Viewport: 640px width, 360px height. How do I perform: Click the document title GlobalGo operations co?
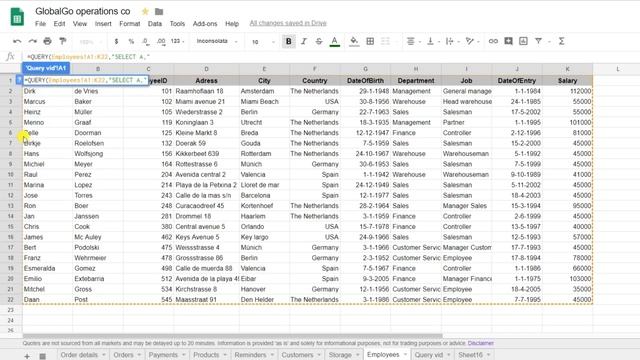coord(82,11)
